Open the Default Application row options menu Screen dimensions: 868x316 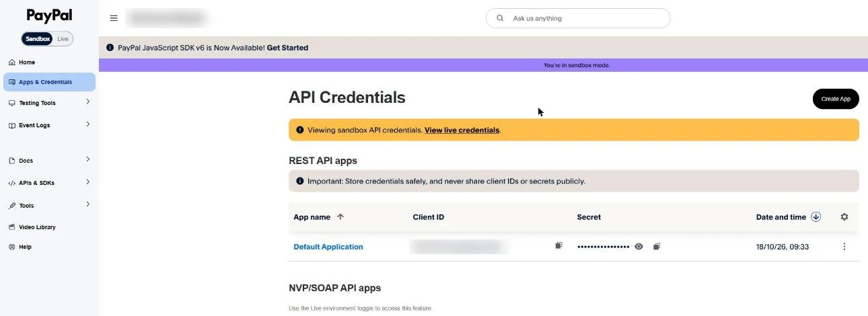pyautogui.click(x=844, y=247)
